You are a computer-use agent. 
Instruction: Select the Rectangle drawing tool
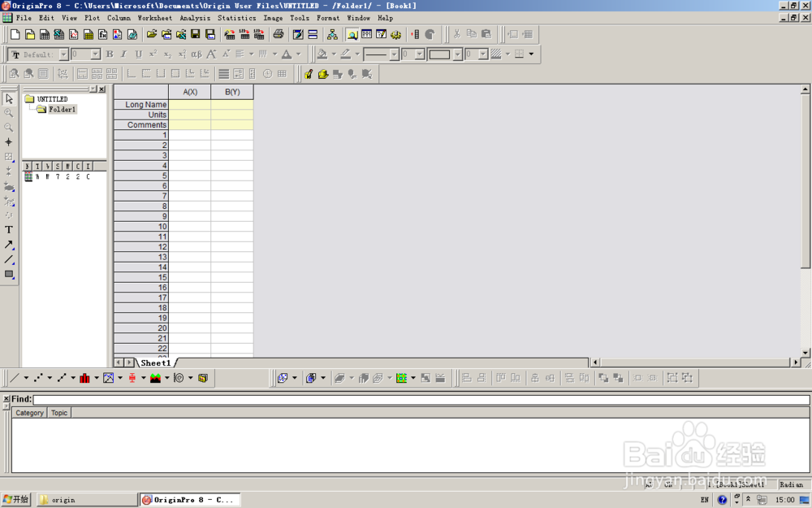[x=9, y=274]
